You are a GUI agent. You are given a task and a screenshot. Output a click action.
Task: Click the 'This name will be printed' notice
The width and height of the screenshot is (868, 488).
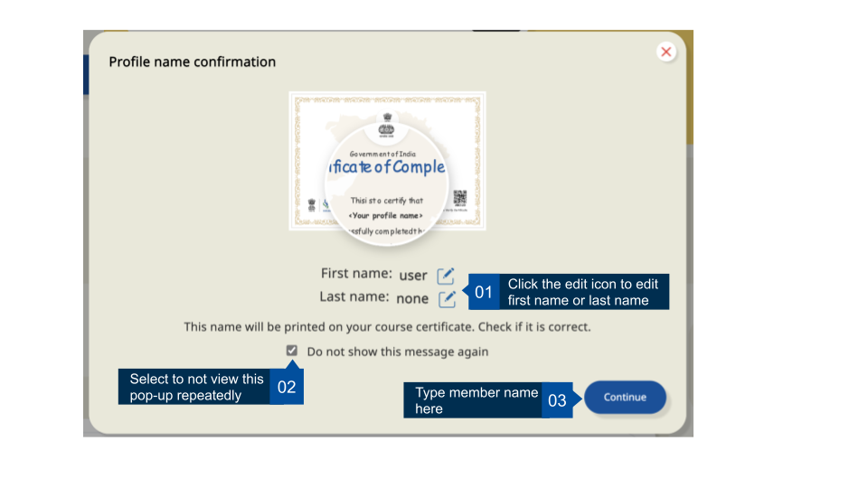387,326
